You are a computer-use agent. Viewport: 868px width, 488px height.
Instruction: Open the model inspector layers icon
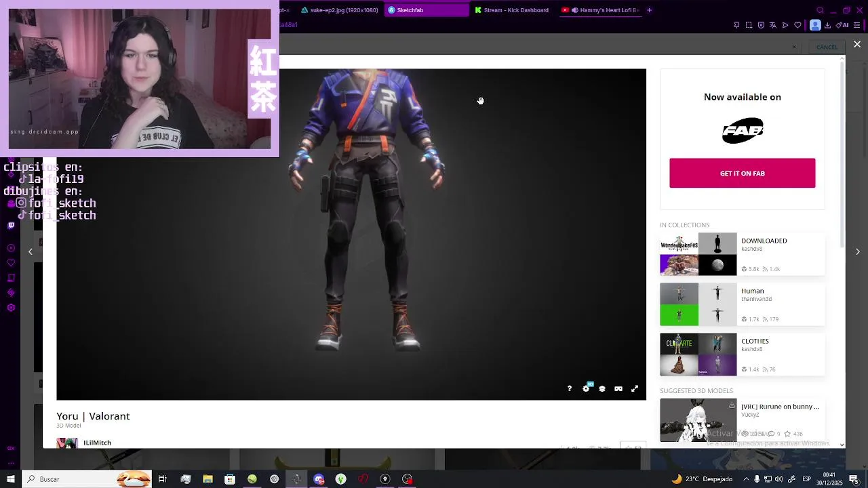(x=602, y=388)
